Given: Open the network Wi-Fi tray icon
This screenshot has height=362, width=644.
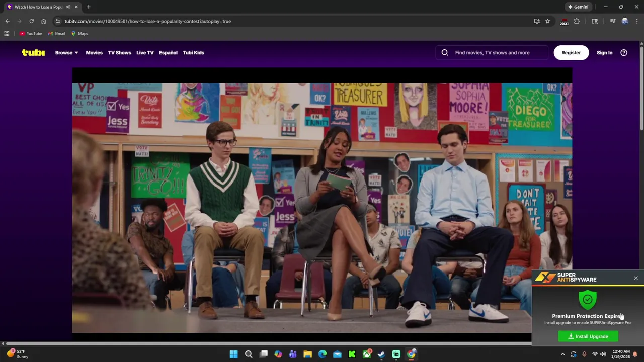Looking at the screenshot, I should 595,354.
